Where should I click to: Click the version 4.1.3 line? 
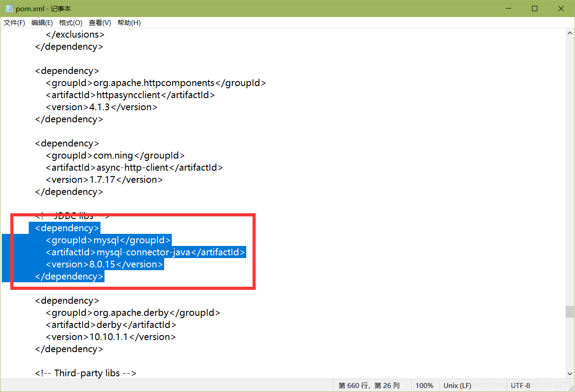101,107
